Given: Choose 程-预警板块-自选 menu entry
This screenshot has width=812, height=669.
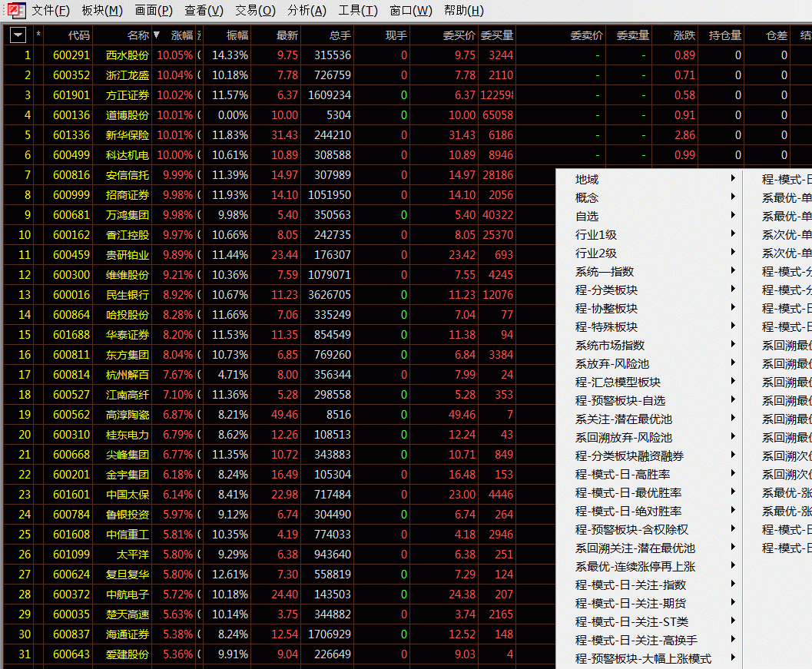Looking at the screenshot, I should click(649, 400).
